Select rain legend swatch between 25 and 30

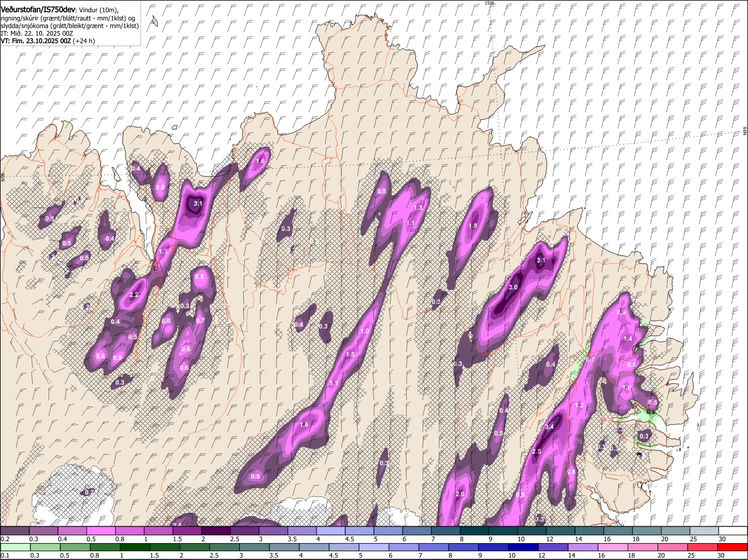coord(703,547)
